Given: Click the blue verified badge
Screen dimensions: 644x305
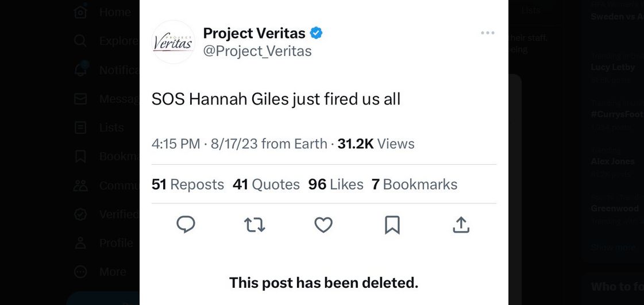Looking at the screenshot, I should coord(316,33).
